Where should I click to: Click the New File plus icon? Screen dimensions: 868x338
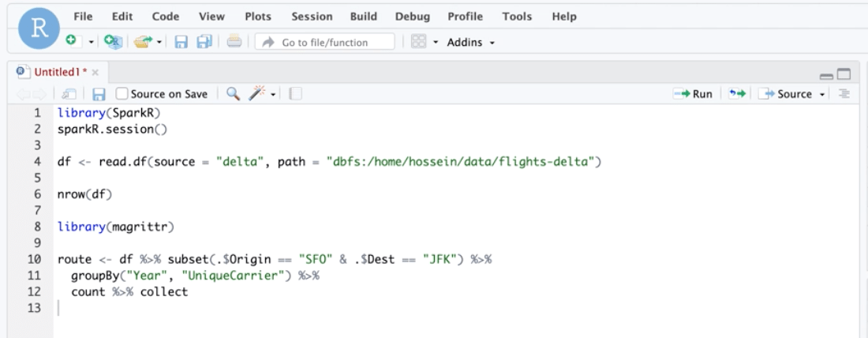(x=72, y=41)
